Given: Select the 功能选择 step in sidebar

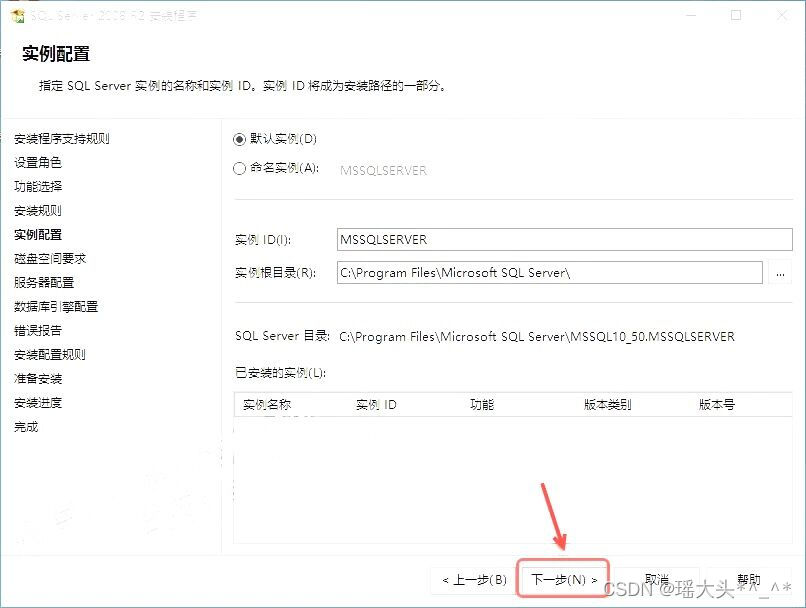Looking at the screenshot, I should pyautogui.click(x=38, y=187).
